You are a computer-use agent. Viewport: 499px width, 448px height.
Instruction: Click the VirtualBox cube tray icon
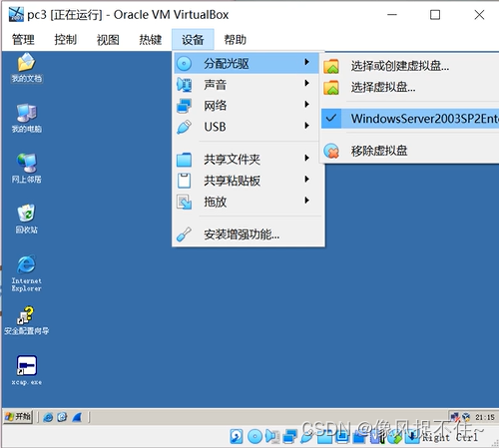pos(466,417)
